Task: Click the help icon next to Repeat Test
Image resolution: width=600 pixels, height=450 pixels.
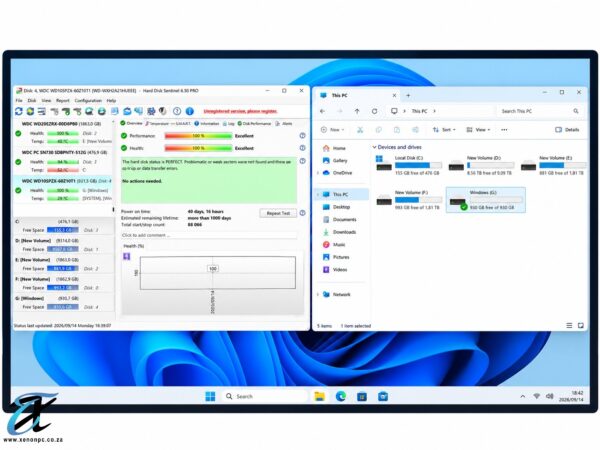Action: point(302,213)
